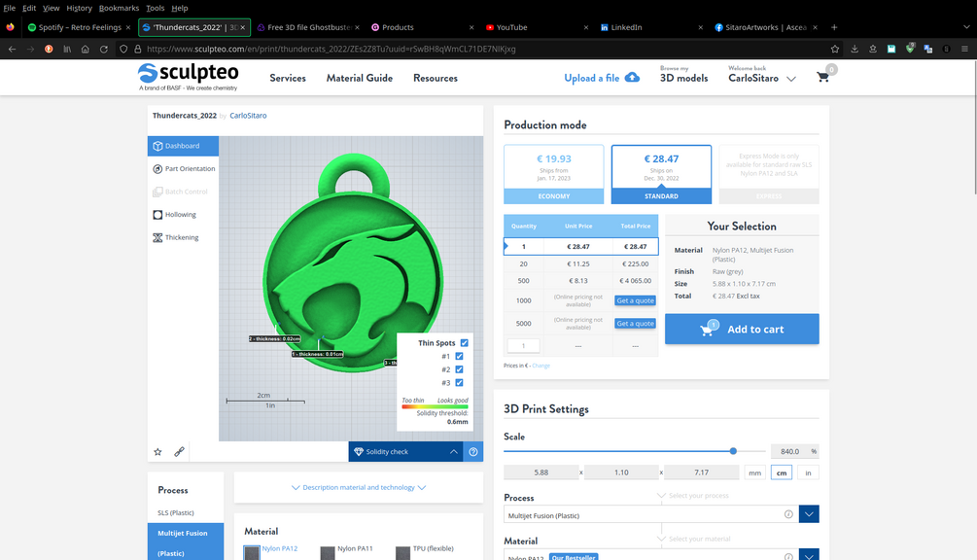The image size is (977, 560).
Task: Open solidity check help question icon
Action: point(473,452)
